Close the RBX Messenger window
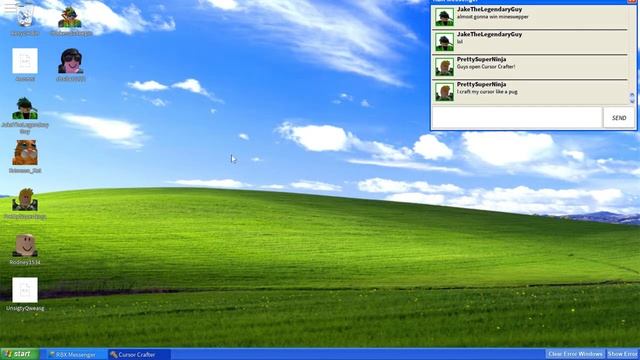 click(632, 1)
